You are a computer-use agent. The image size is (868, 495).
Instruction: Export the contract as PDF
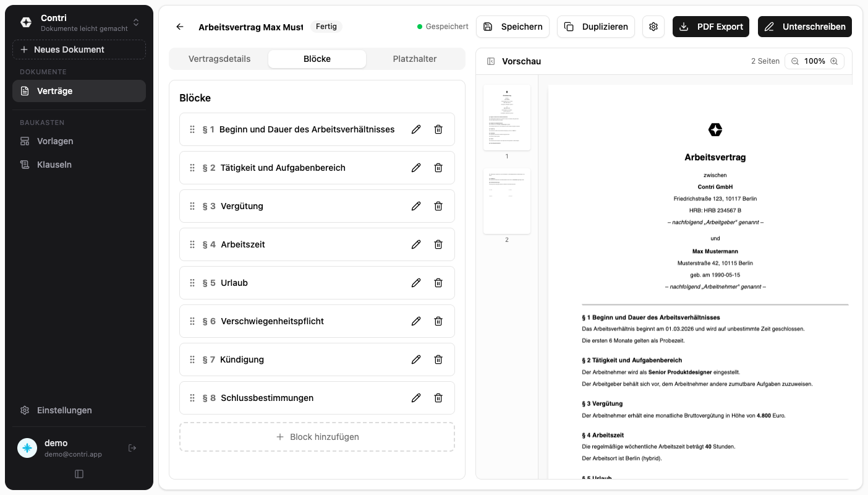point(710,27)
